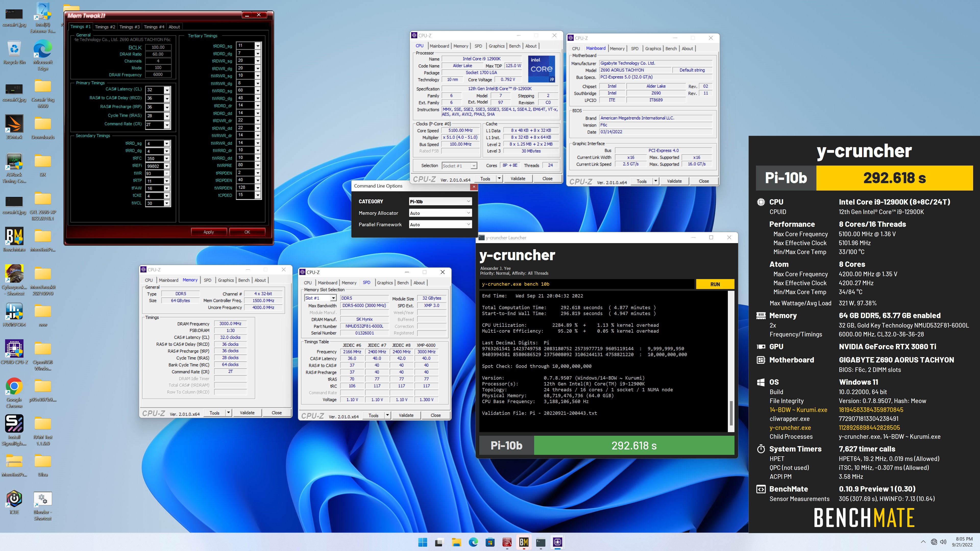Launch BenchMate from the desktop
The image size is (980, 551).
(x=14, y=240)
